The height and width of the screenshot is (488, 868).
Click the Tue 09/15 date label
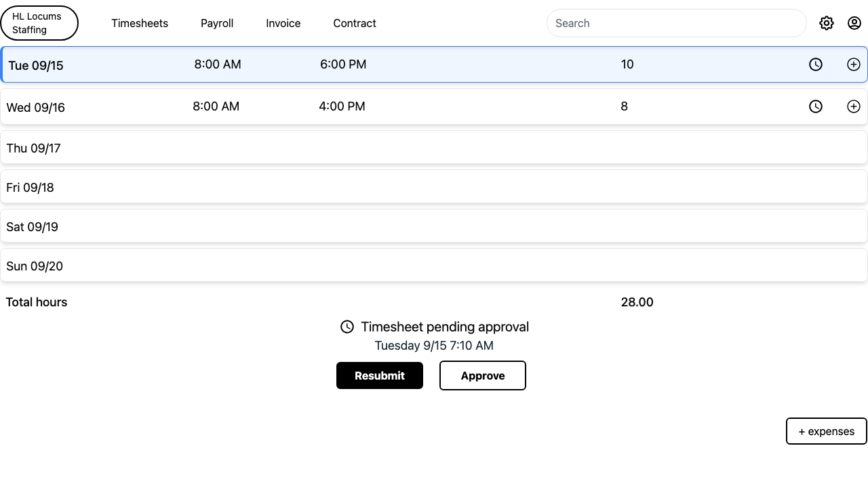pos(36,66)
